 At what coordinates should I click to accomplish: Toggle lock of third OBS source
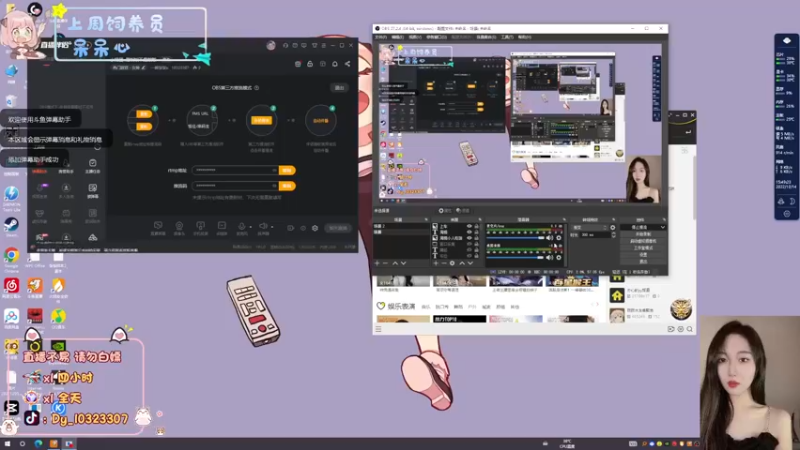[476, 238]
